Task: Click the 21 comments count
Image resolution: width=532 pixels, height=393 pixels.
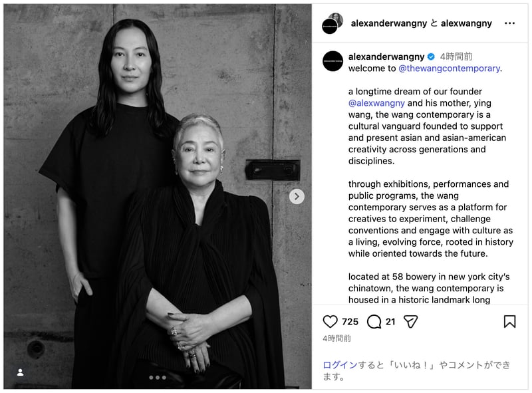Action: click(390, 321)
